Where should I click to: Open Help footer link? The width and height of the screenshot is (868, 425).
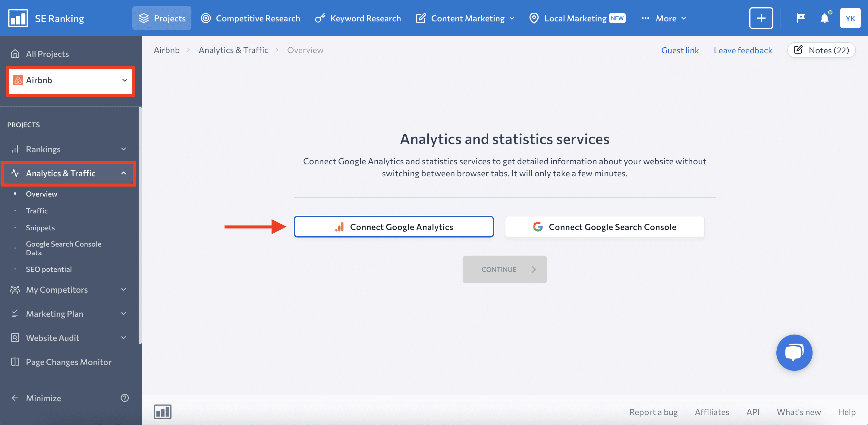point(847,412)
